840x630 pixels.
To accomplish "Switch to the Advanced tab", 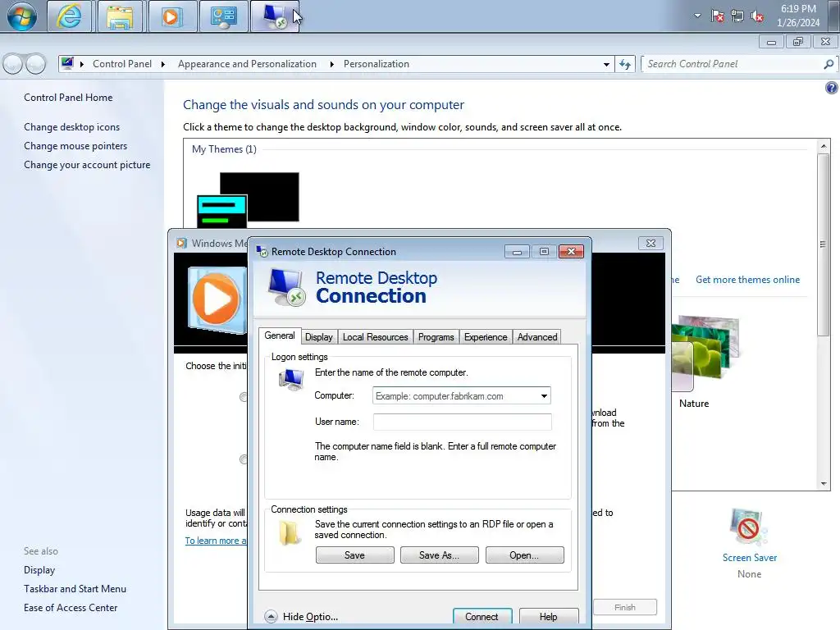I will pyautogui.click(x=537, y=337).
